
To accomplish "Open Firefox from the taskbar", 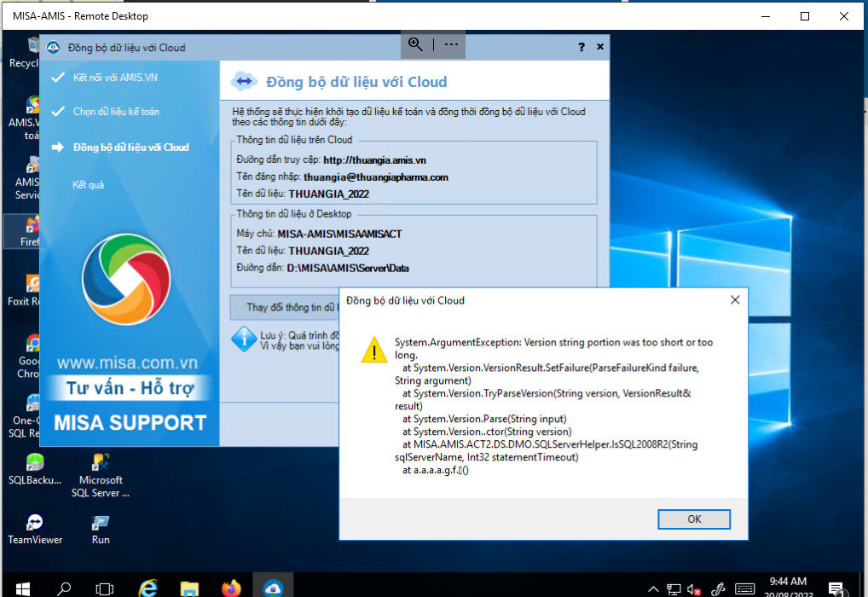I will coord(231,588).
